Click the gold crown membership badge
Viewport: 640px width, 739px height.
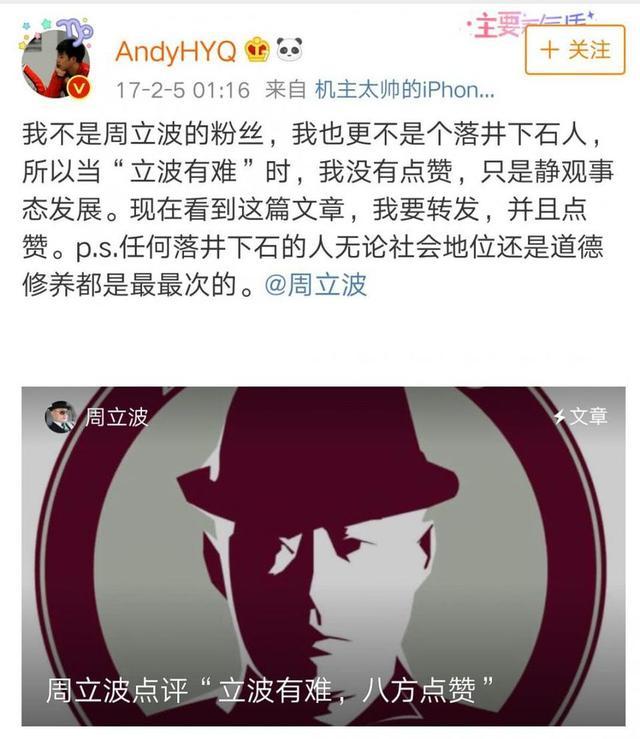(x=257, y=49)
